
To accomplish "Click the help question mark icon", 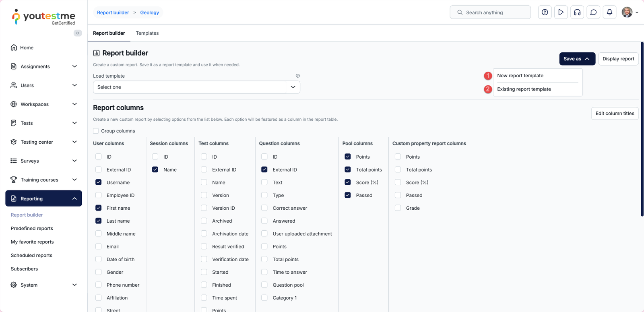I will click(x=545, y=12).
